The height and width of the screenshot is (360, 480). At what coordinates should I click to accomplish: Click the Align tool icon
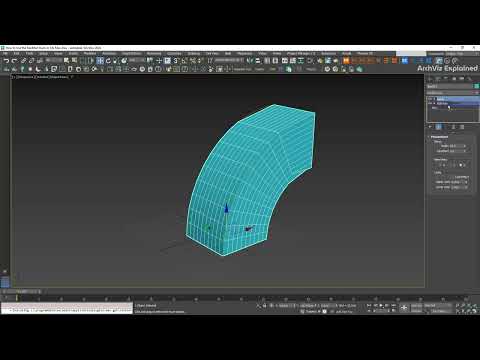pos(258,61)
